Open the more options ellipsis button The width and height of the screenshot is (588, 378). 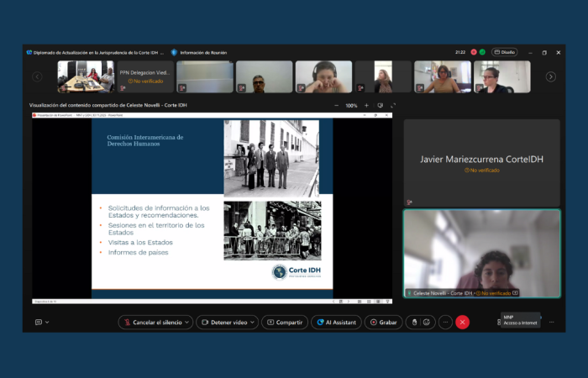click(445, 322)
